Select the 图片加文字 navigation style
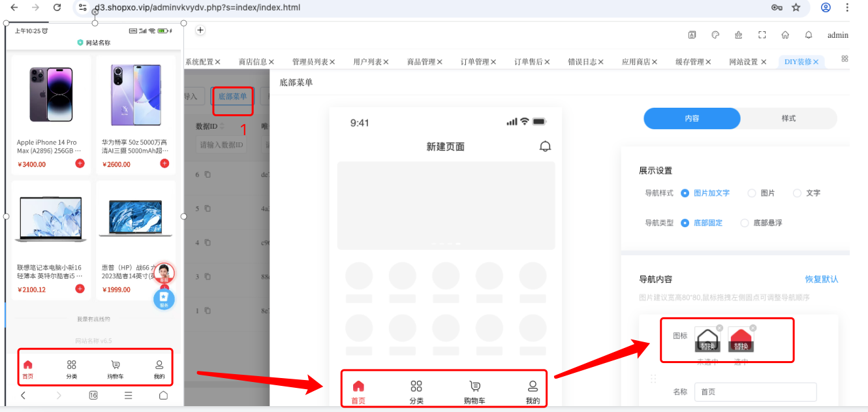868x412 pixels. coord(705,193)
